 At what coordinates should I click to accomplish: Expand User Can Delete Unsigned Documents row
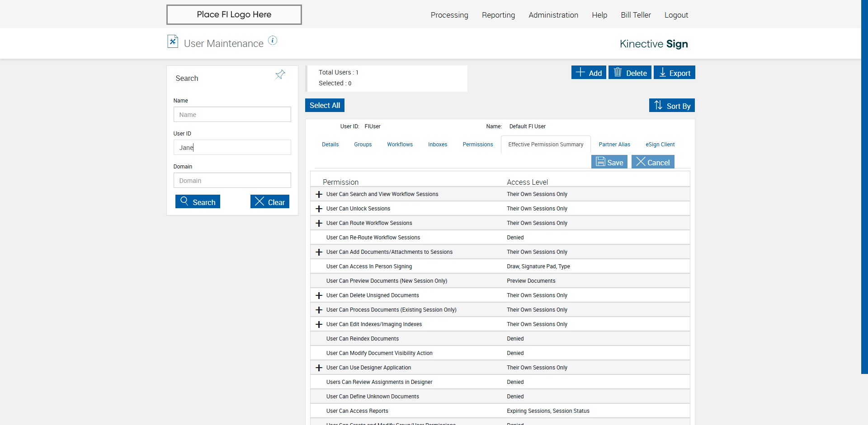[319, 295]
